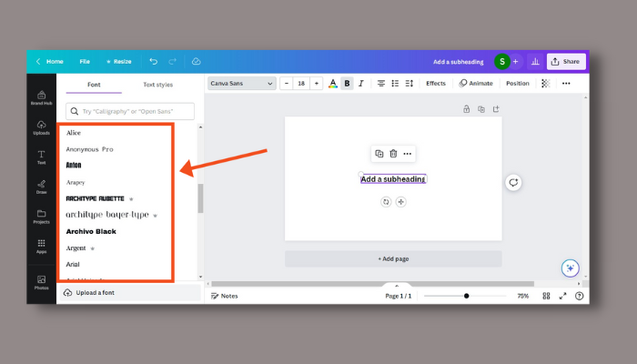
Task: Open the Canva Sans font dropdown
Action: pos(242,84)
